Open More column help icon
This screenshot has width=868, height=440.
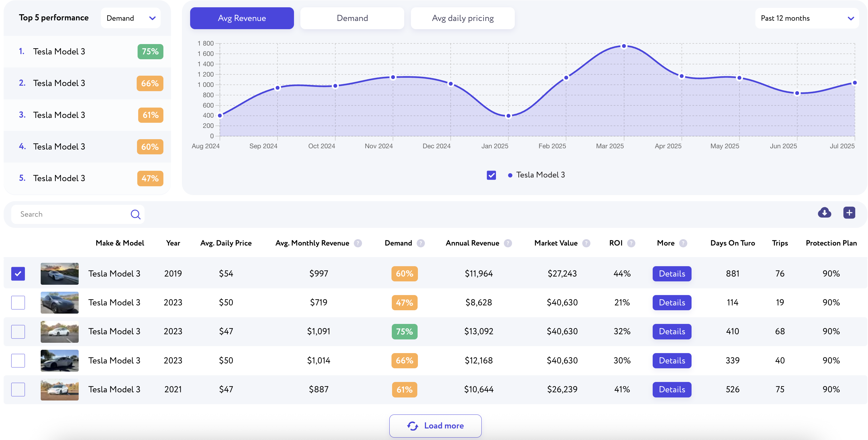point(683,243)
